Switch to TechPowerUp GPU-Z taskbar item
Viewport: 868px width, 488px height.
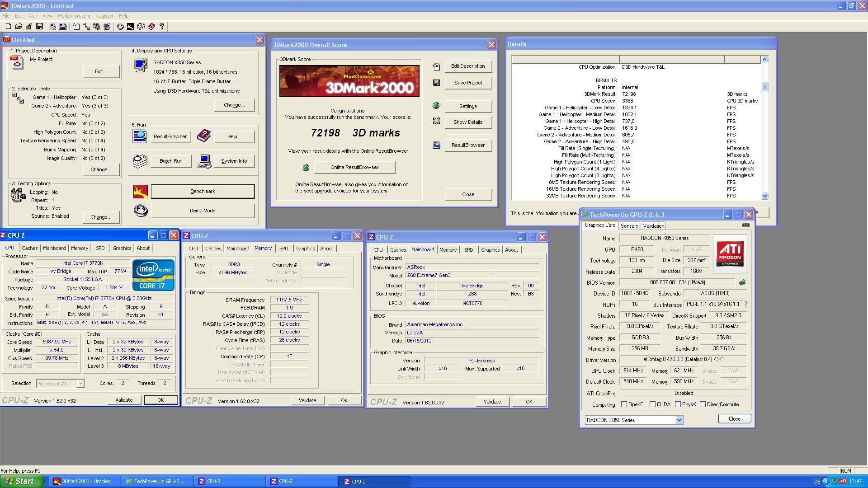click(x=156, y=482)
